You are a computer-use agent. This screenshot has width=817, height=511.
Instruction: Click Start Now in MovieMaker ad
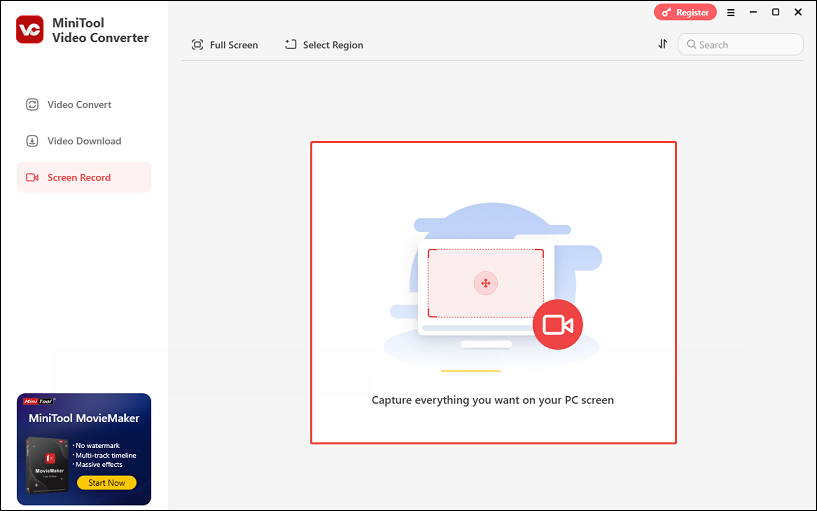(x=107, y=483)
